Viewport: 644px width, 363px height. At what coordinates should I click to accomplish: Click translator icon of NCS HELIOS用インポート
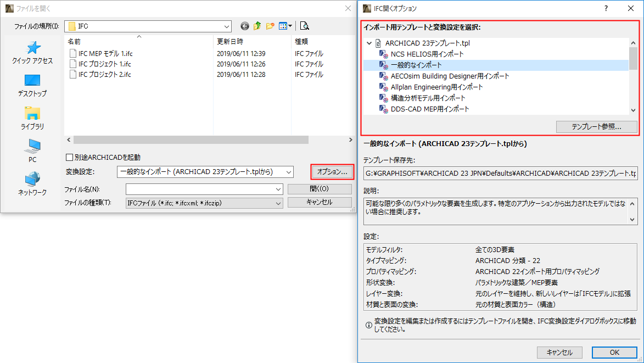[x=384, y=54]
